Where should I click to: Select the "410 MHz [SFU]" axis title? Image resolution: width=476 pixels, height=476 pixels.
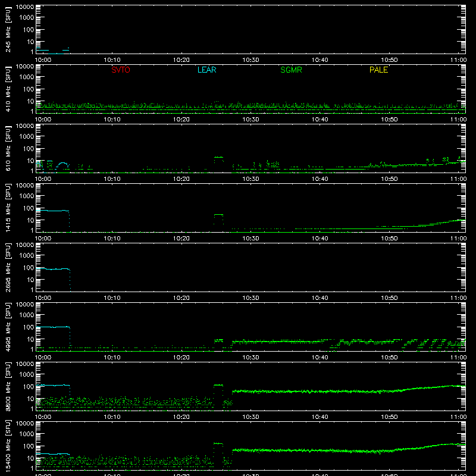coord(8,89)
